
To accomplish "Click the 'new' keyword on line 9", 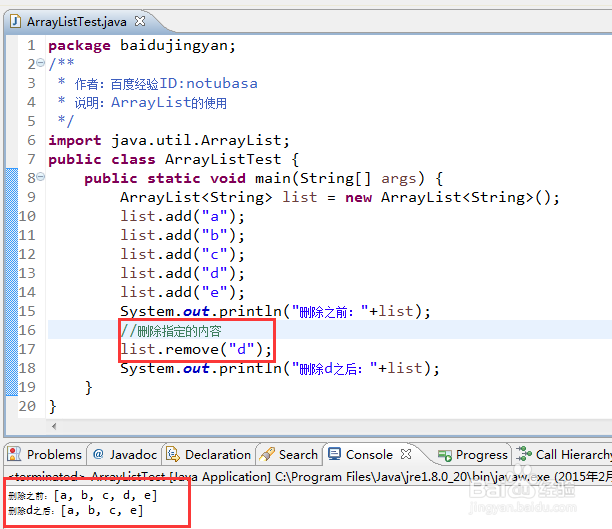I will [x=358, y=198].
